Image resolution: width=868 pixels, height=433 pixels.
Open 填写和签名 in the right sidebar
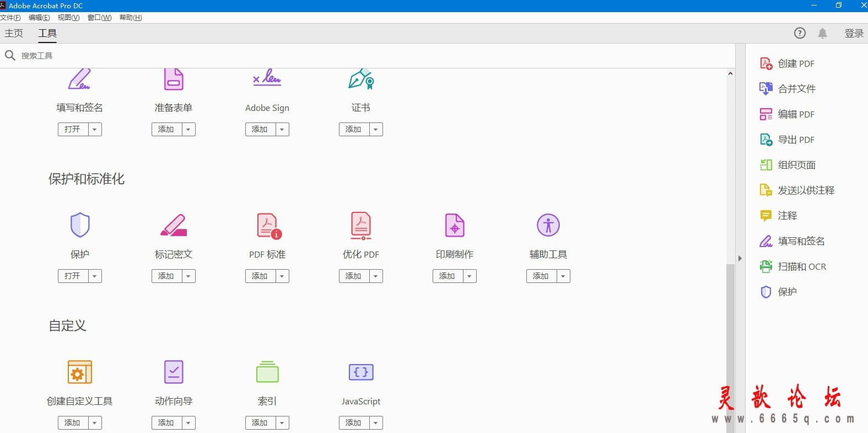click(x=792, y=241)
